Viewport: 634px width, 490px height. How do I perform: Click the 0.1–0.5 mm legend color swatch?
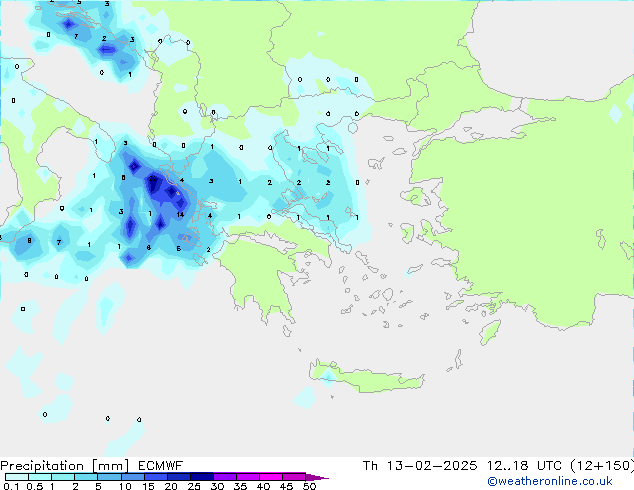17,477
